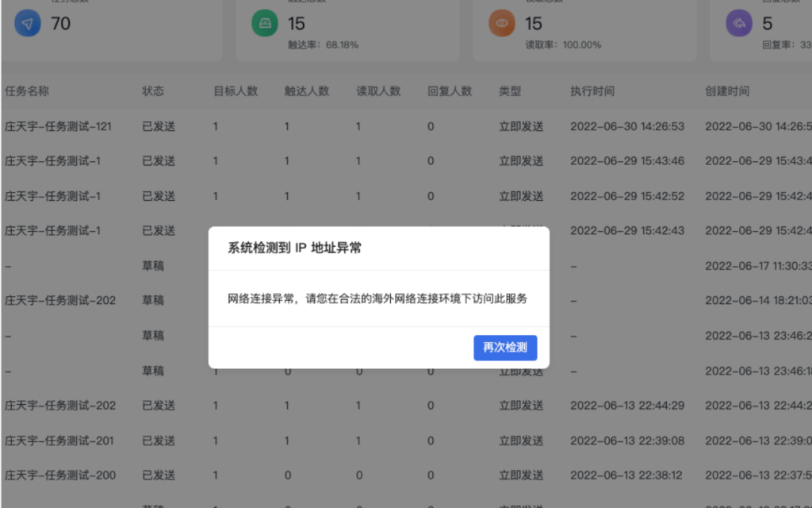Sort by the 执行时间 column header
Viewport: 812px width, 508px height.
point(592,91)
